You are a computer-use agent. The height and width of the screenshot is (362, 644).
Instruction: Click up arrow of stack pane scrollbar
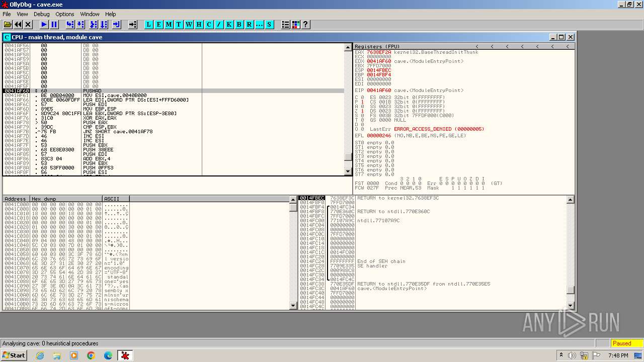coord(570,200)
